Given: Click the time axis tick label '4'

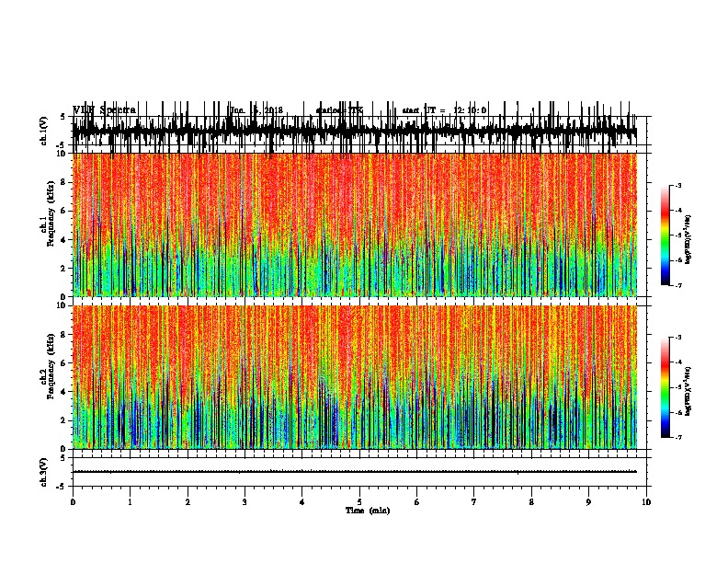Looking at the screenshot, I should [302, 502].
